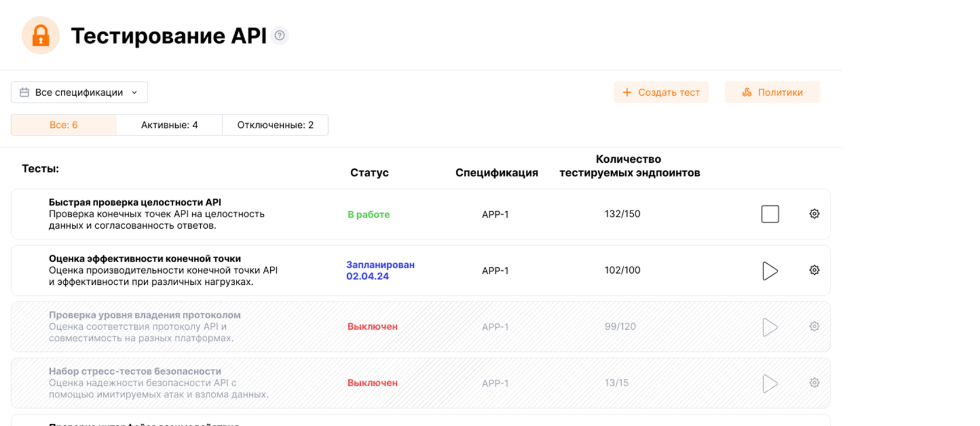This screenshot has height=426, width=980.
Task: Open gear settings for Проверка уровня владения протоколом
Action: pos(814,326)
